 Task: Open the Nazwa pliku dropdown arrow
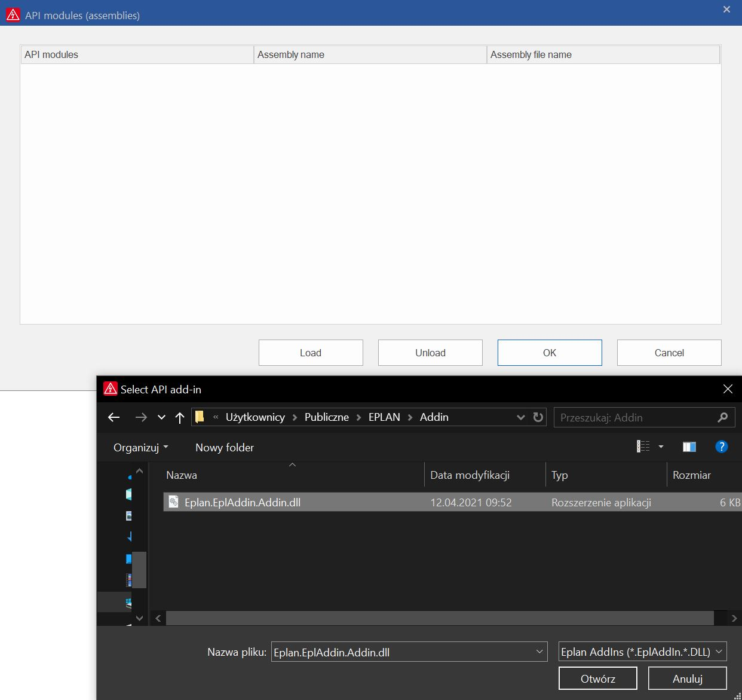pos(539,652)
